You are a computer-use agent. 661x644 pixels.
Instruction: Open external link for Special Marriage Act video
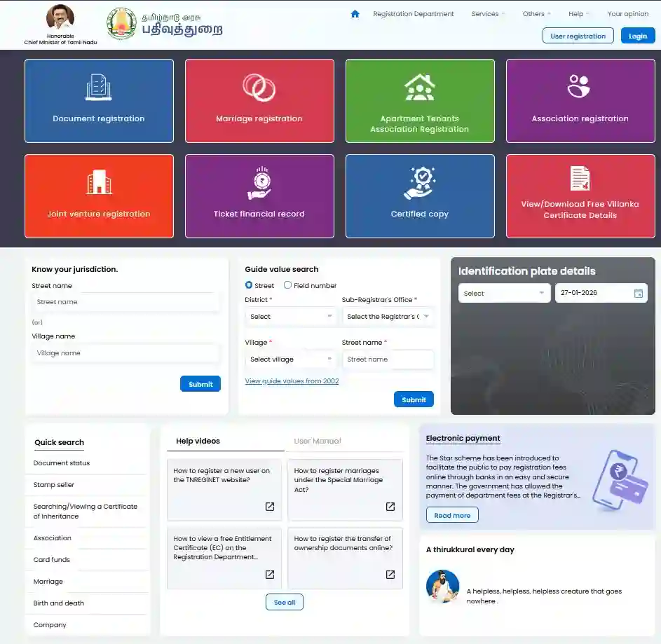390,507
